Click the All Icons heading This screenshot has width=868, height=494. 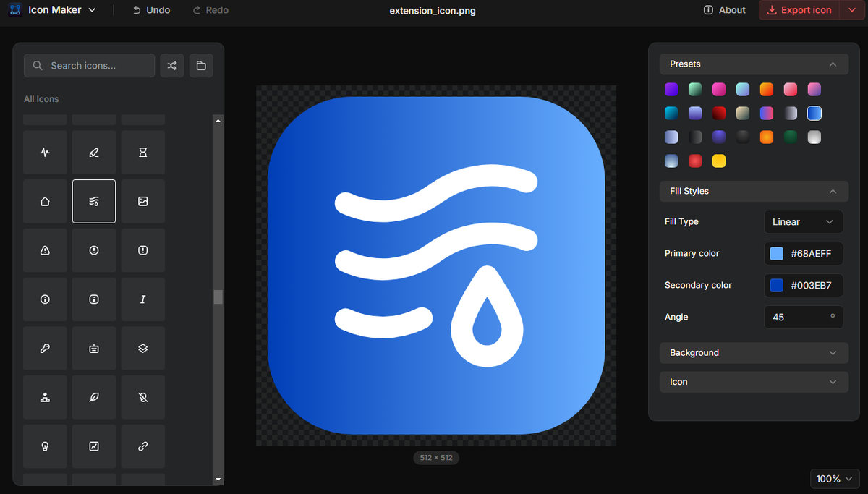click(x=41, y=99)
